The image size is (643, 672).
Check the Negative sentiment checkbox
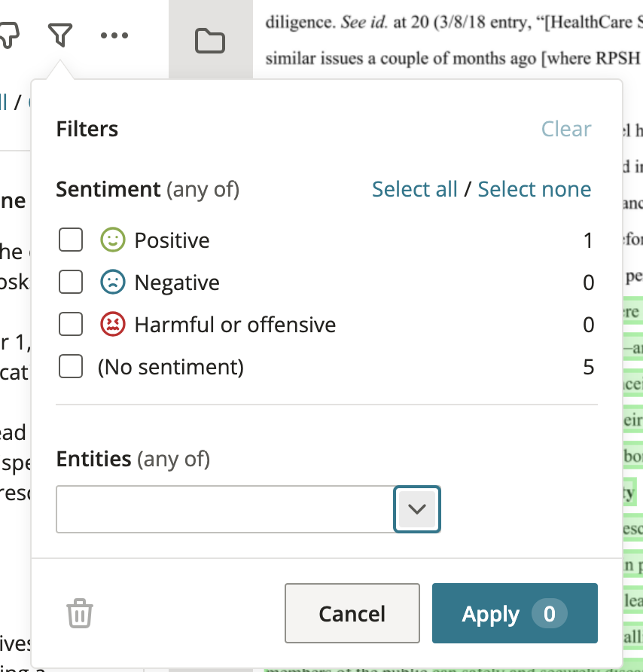pos(71,282)
